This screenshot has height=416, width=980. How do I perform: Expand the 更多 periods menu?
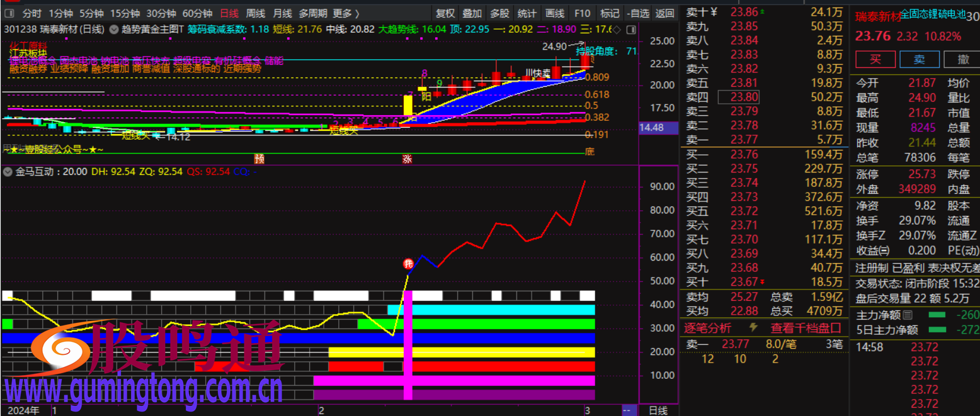point(346,13)
